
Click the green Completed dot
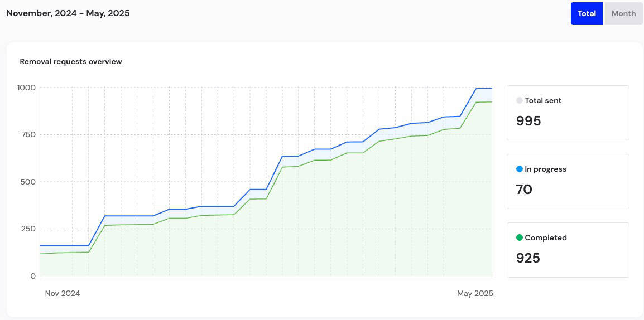pos(520,237)
